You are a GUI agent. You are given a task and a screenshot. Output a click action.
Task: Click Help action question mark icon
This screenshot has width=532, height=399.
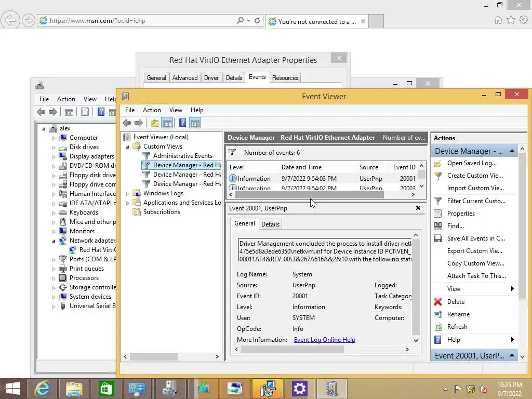(438, 340)
